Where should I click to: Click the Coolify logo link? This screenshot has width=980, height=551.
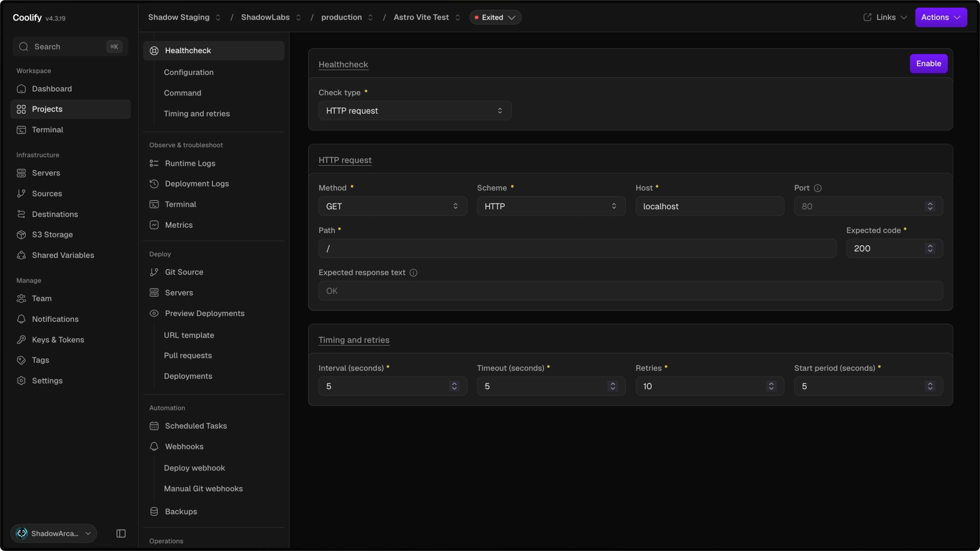coord(27,18)
